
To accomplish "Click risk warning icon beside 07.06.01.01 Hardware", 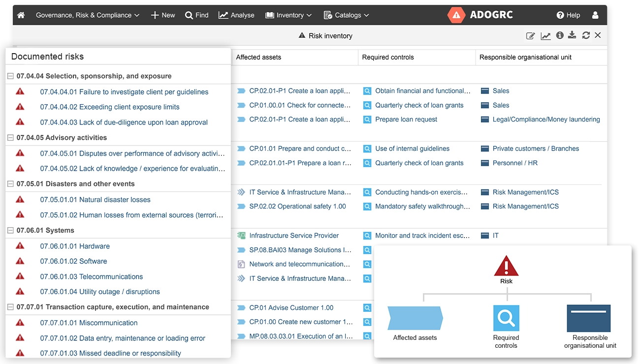I will pos(20,245).
